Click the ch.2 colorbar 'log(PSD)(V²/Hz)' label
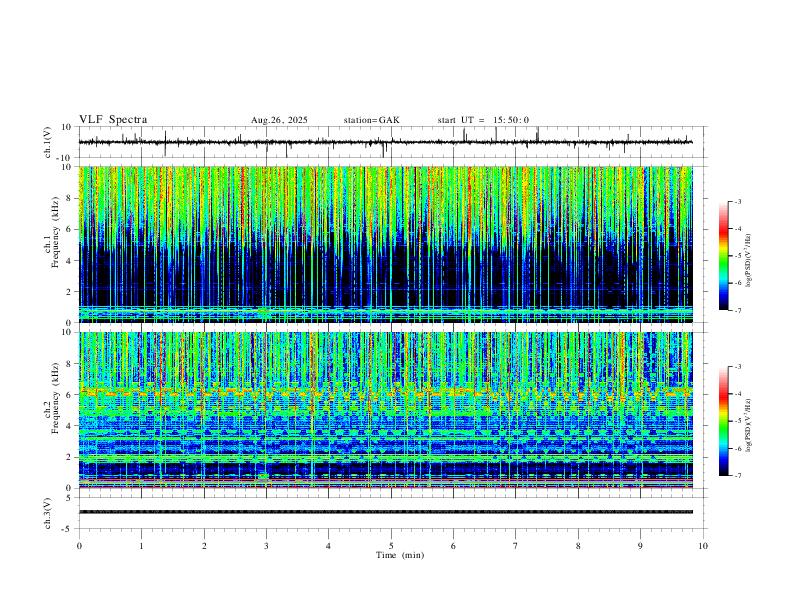The width and height of the screenshot is (792, 612). tap(749, 425)
